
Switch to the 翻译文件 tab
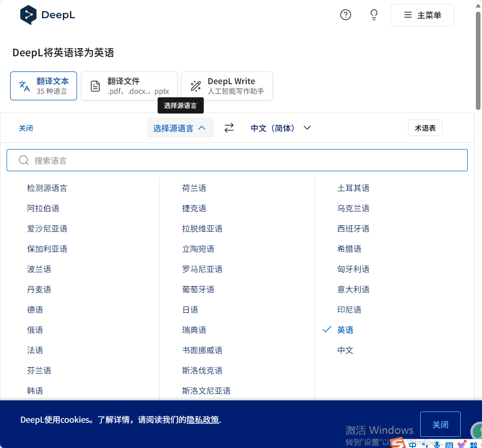point(129,86)
